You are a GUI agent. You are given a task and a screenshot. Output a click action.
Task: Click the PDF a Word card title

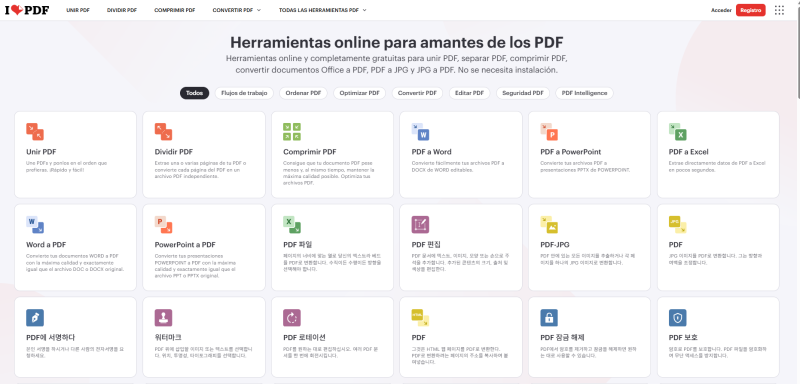click(432, 152)
